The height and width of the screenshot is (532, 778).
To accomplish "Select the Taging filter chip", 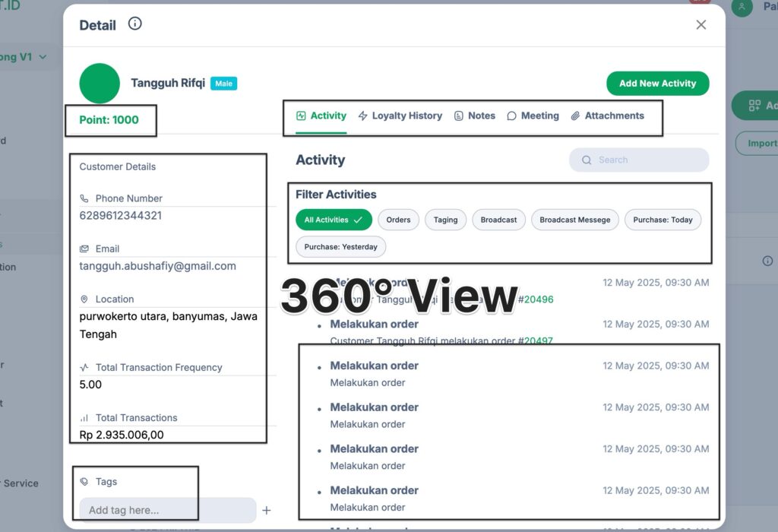I will (x=445, y=220).
